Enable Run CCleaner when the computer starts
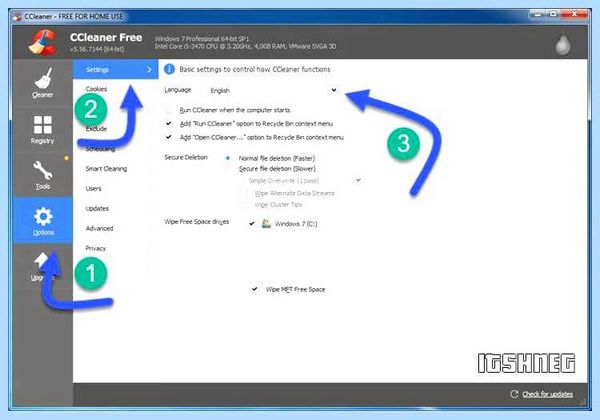Viewport: 600px width, 420px height. (168, 110)
